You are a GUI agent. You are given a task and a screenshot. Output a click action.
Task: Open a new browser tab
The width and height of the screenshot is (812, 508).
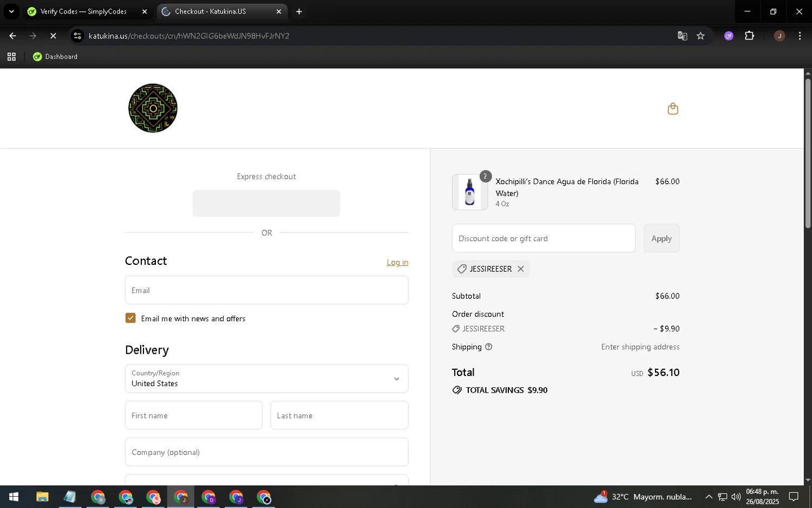[x=299, y=11]
